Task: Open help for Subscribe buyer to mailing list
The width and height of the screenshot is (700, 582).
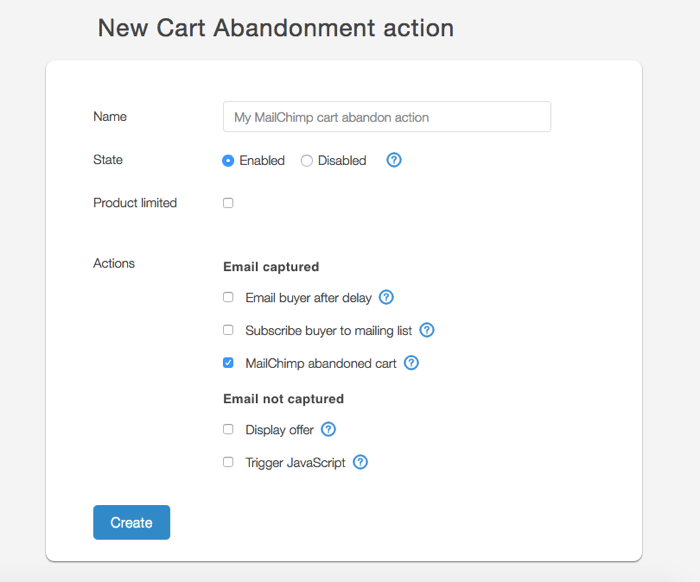Action: click(x=427, y=330)
